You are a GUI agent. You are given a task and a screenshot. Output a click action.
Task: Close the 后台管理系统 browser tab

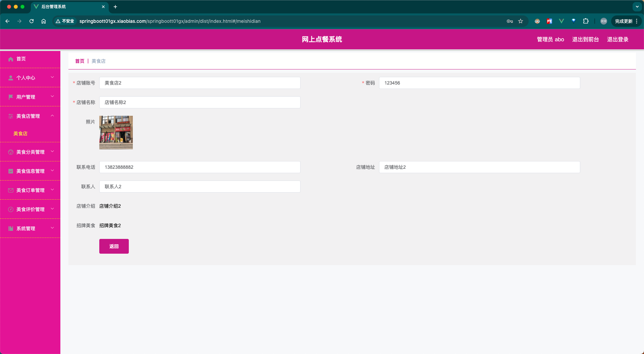[x=103, y=7]
